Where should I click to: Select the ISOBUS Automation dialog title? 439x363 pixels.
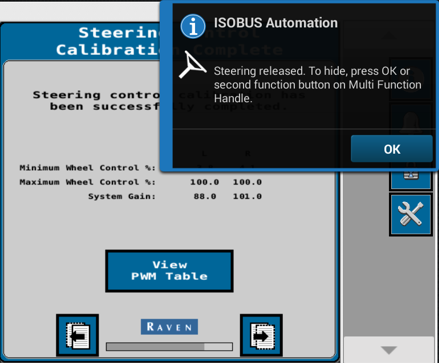click(276, 23)
